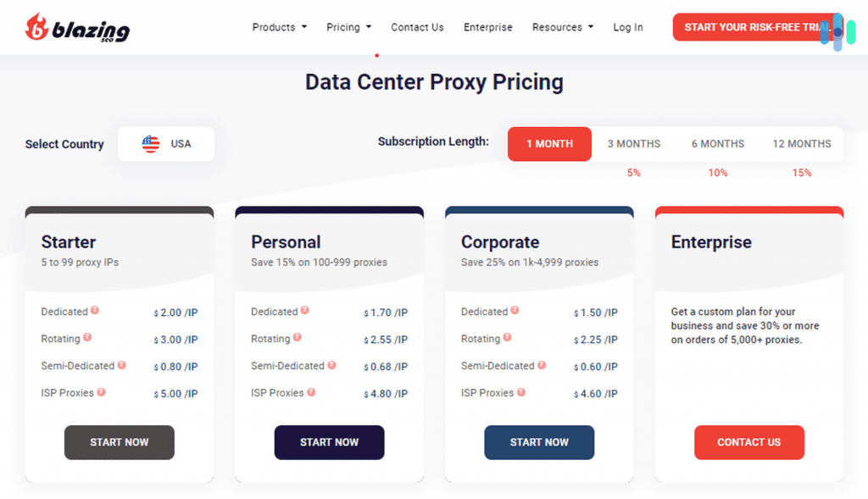868x499 pixels.
Task: Open the Rotating tooltip in Personal plan
Action: click(298, 338)
